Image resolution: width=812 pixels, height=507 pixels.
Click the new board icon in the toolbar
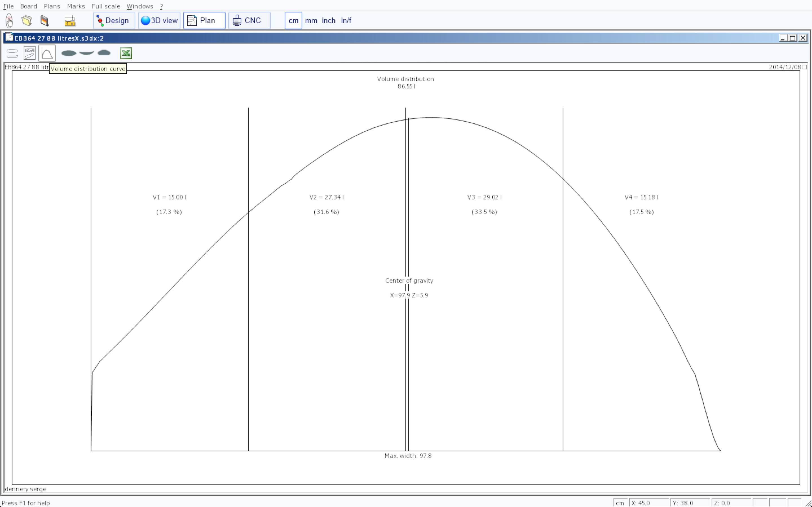click(9, 21)
